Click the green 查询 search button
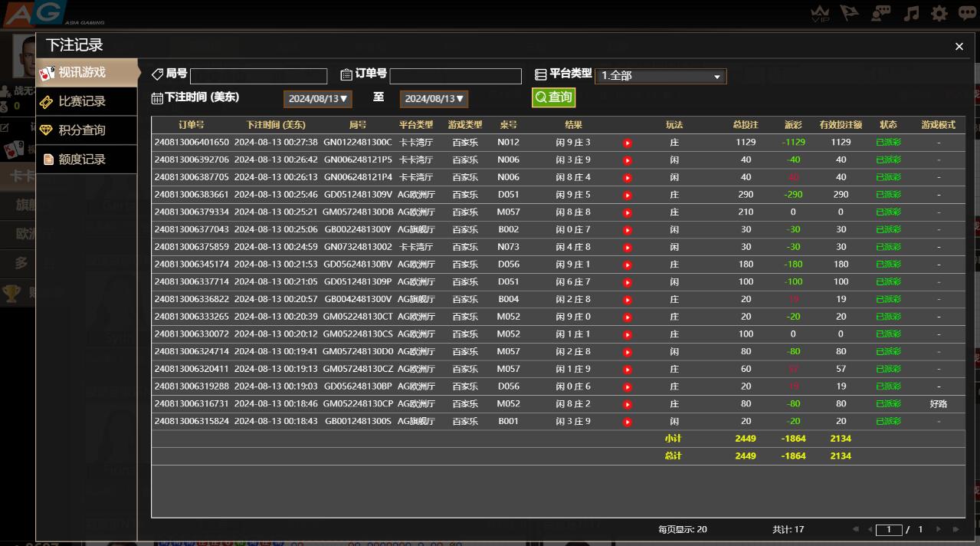Viewport: 980px width, 546px height. [553, 97]
